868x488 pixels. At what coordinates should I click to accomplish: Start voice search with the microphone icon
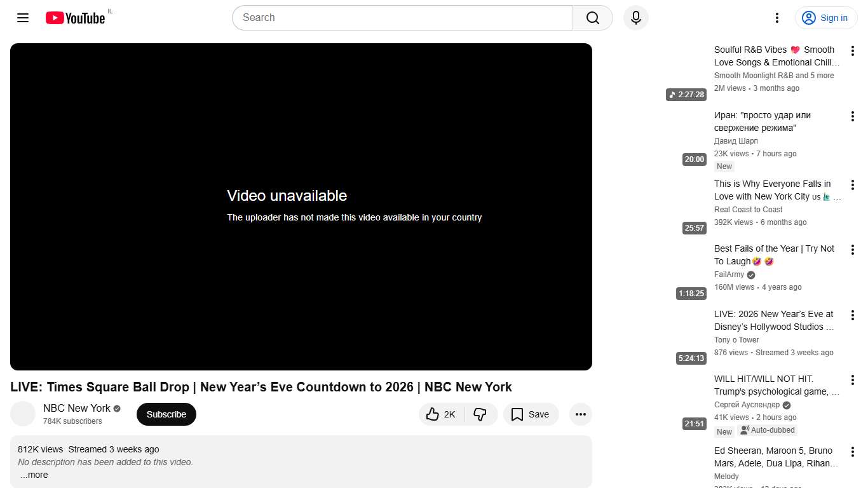tap(635, 18)
